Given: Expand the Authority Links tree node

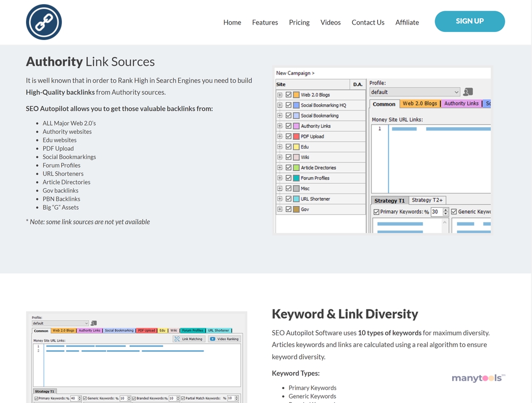Looking at the screenshot, I should pos(280,126).
